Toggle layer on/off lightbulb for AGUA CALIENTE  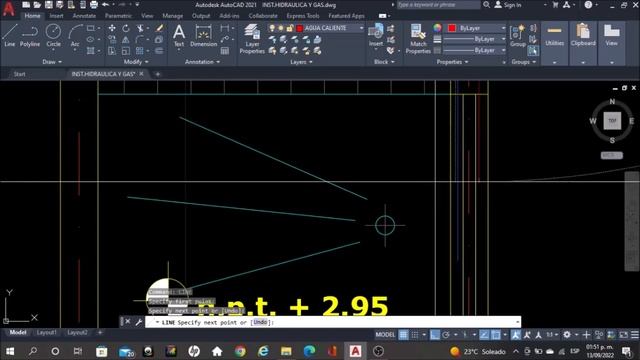click(272, 28)
